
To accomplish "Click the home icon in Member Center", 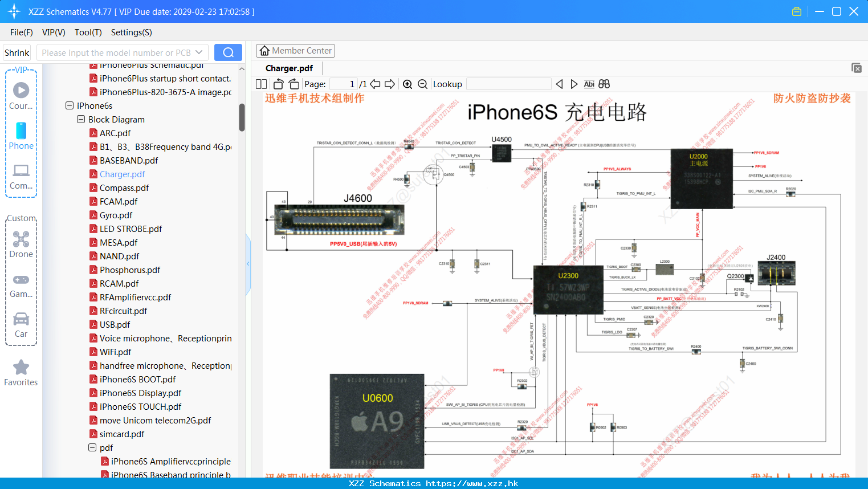I will (264, 51).
